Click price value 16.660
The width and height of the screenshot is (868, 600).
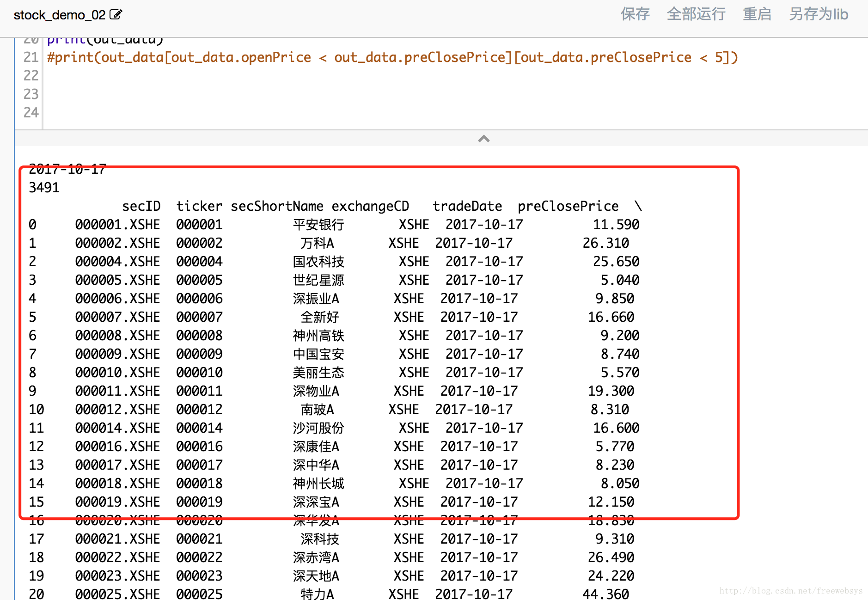(x=611, y=317)
